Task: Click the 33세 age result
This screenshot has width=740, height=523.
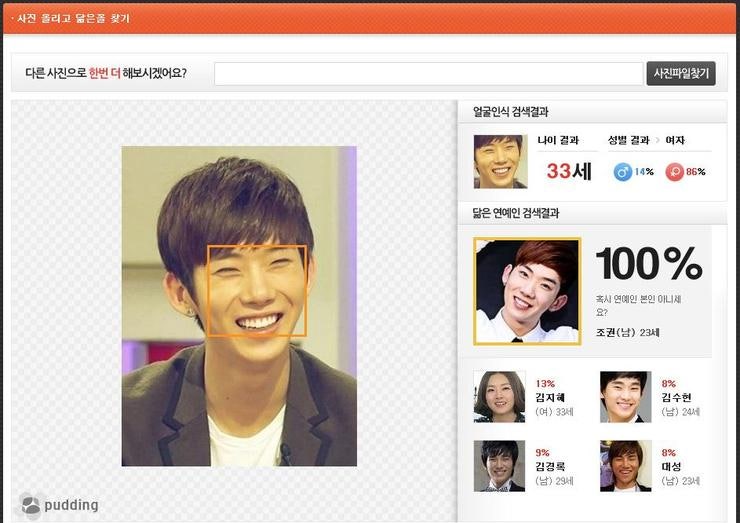Action: point(569,171)
